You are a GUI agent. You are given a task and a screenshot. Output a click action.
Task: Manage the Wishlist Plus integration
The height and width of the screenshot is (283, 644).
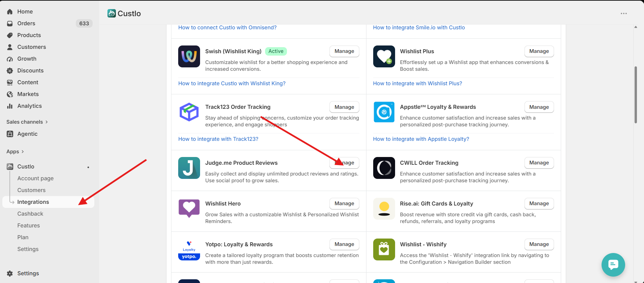tap(539, 51)
